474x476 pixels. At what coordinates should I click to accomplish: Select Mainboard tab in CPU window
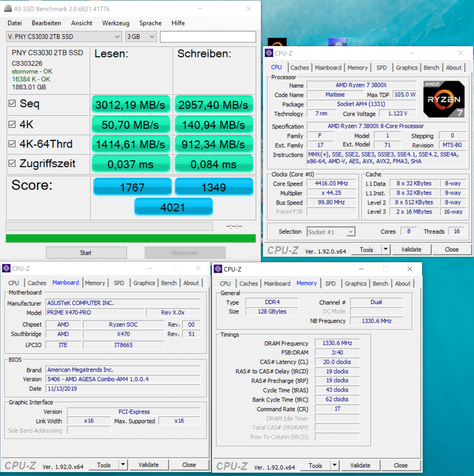(x=328, y=68)
